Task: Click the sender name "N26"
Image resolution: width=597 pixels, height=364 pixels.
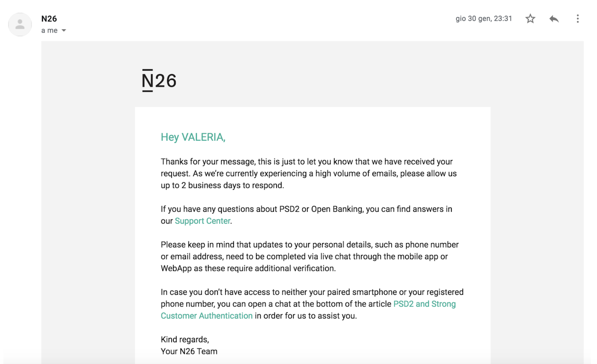Action: pyautogui.click(x=49, y=19)
